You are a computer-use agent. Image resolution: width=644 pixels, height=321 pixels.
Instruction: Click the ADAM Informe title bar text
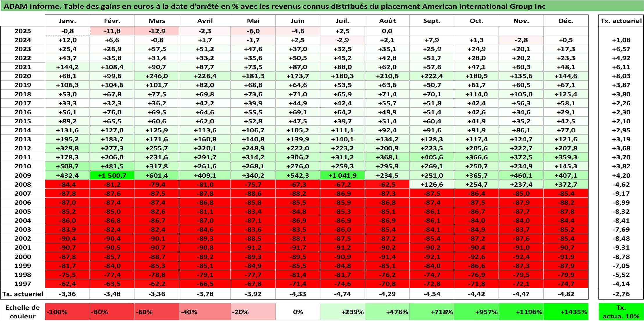pos(274,6)
